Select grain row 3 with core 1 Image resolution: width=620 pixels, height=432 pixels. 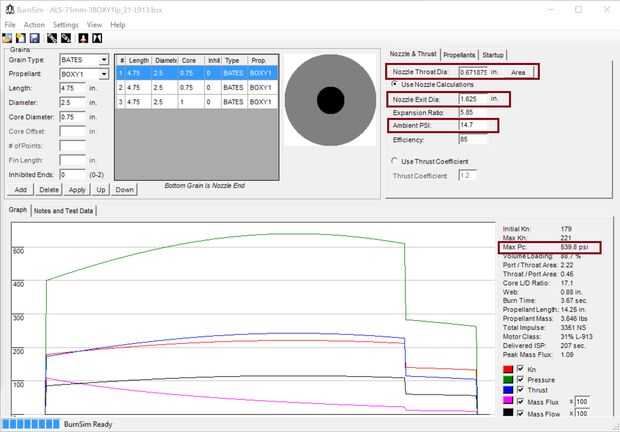click(x=197, y=102)
